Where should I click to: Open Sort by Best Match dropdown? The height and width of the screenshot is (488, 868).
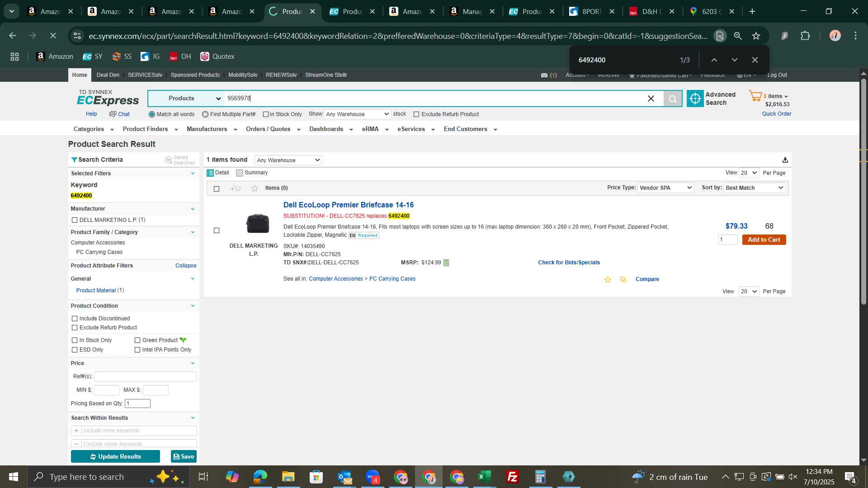[755, 188]
